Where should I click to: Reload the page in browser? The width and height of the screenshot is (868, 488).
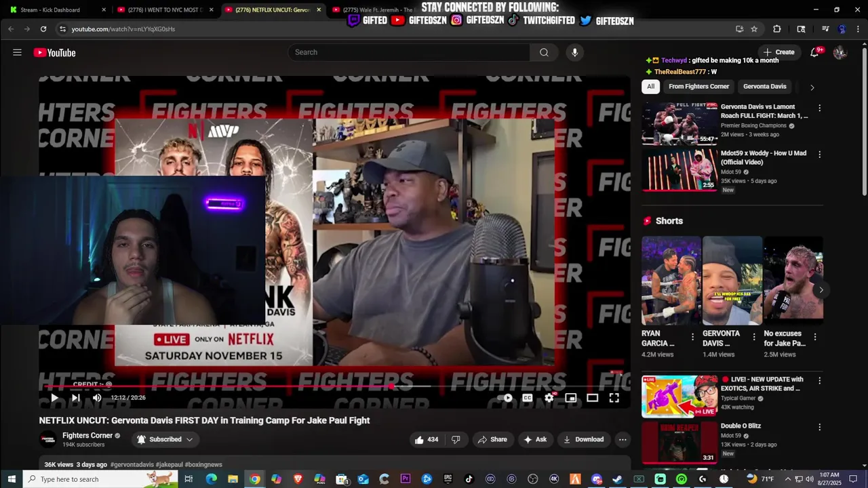click(x=43, y=29)
